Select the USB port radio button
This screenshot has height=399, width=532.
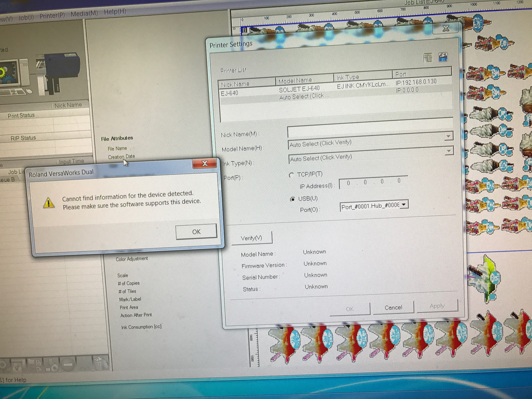[292, 199]
